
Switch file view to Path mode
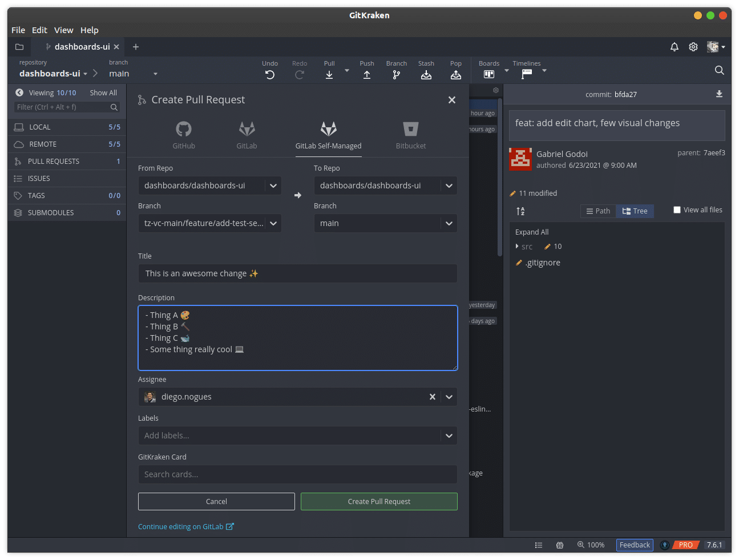pyautogui.click(x=597, y=211)
